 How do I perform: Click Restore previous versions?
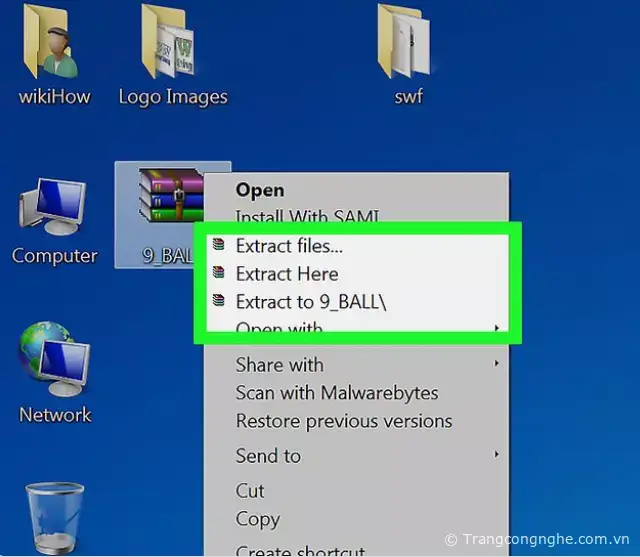(344, 421)
